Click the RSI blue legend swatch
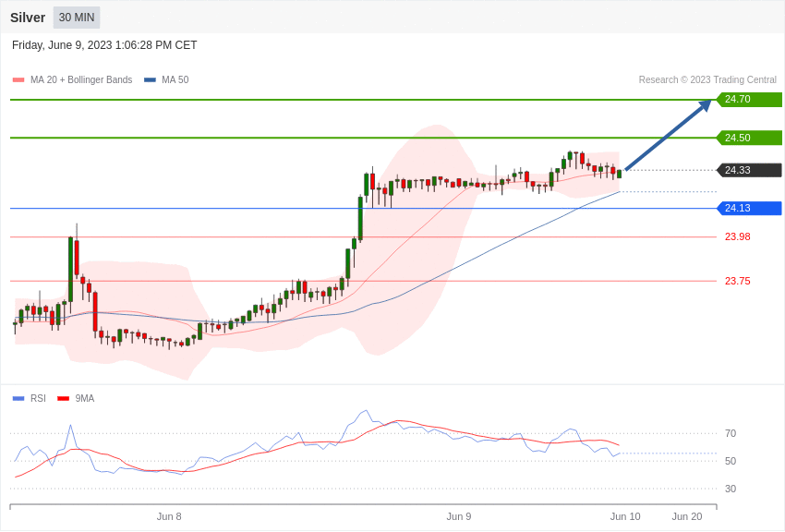Viewport: 785px width, 532px height. (x=18, y=399)
